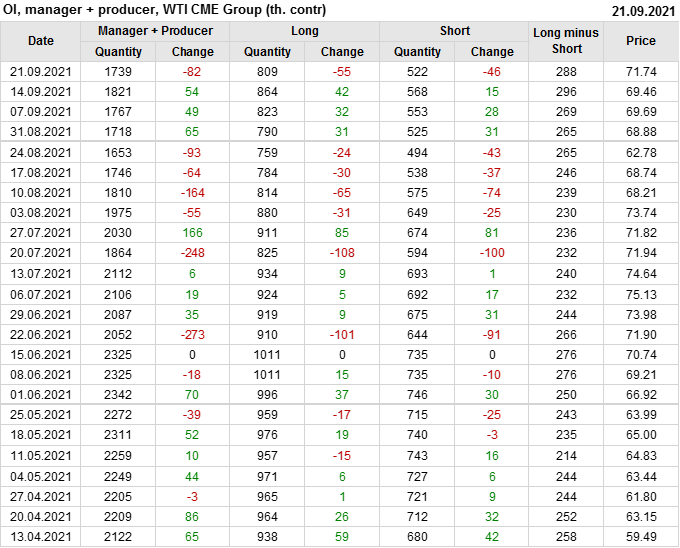The image size is (680, 548).
Task: Select the Manager + Producer header cell
Action: [x=155, y=31]
